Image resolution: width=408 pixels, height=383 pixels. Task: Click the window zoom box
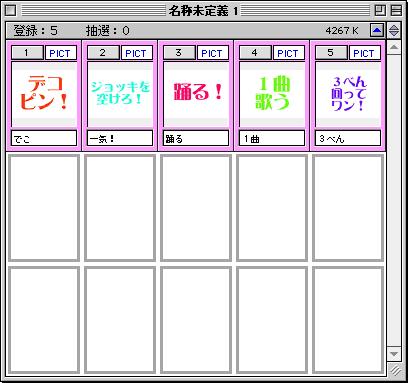coord(380,10)
